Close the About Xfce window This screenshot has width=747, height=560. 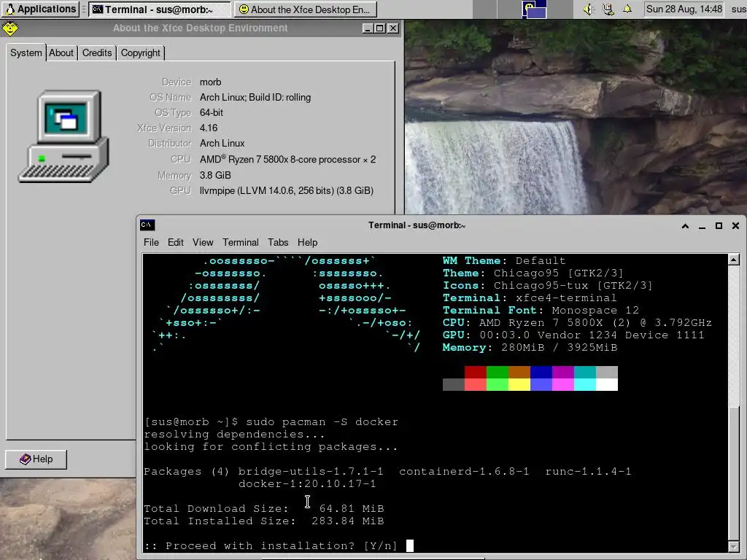(393, 28)
